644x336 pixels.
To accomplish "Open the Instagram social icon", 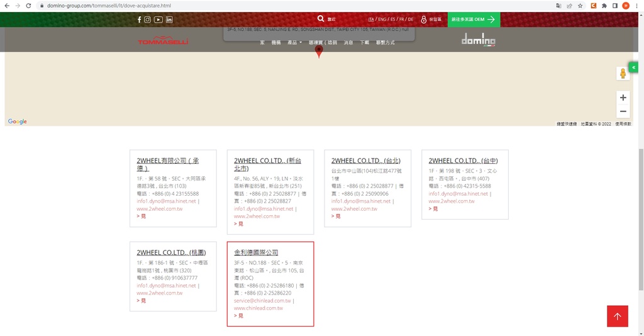I will 148,20.
